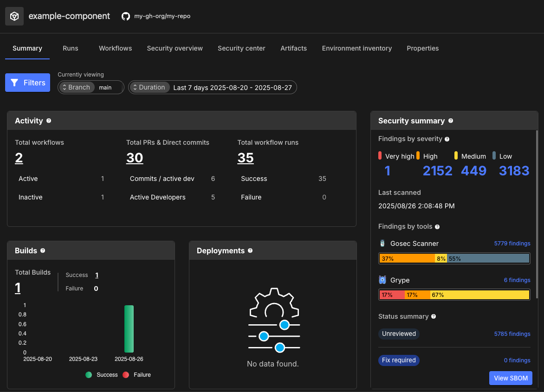Open the Activity help icon
544x392 pixels.
point(49,121)
